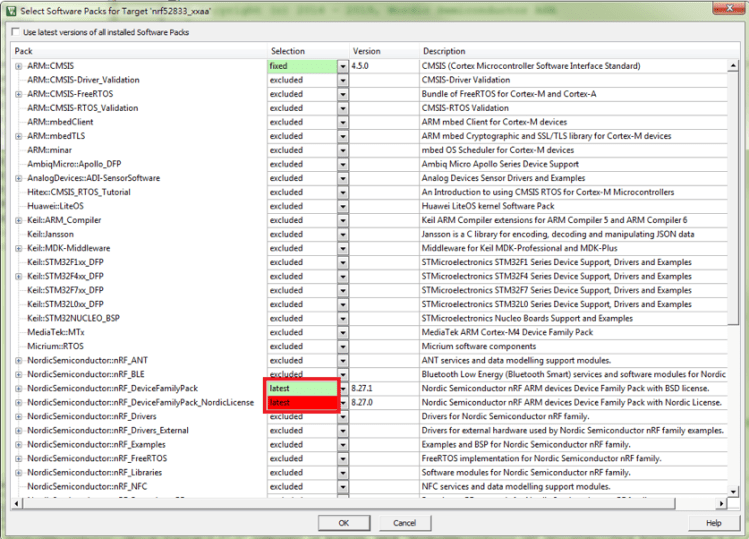Click the vertical scrollbar up arrow
749x539 pixels.
(x=733, y=66)
